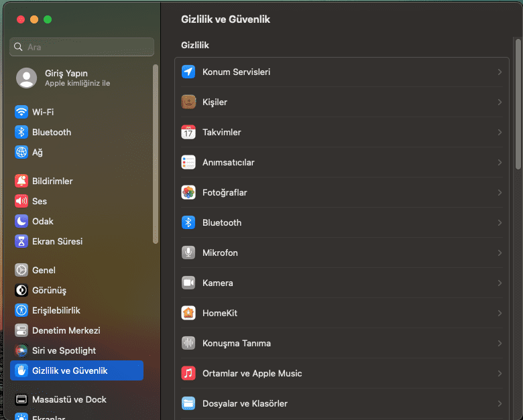
Task: Click the Ara search field
Action: click(x=82, y=47)
